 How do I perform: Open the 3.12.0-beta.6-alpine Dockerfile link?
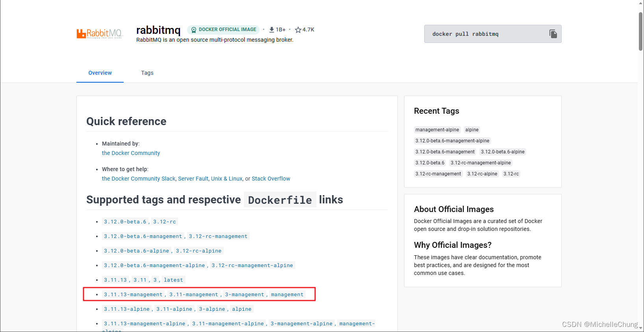tap(136, 251)
